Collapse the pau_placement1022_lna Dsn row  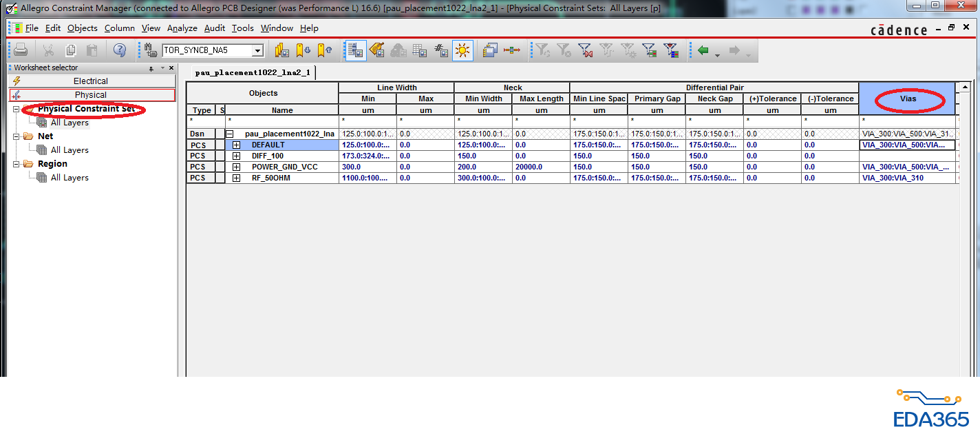231,134
